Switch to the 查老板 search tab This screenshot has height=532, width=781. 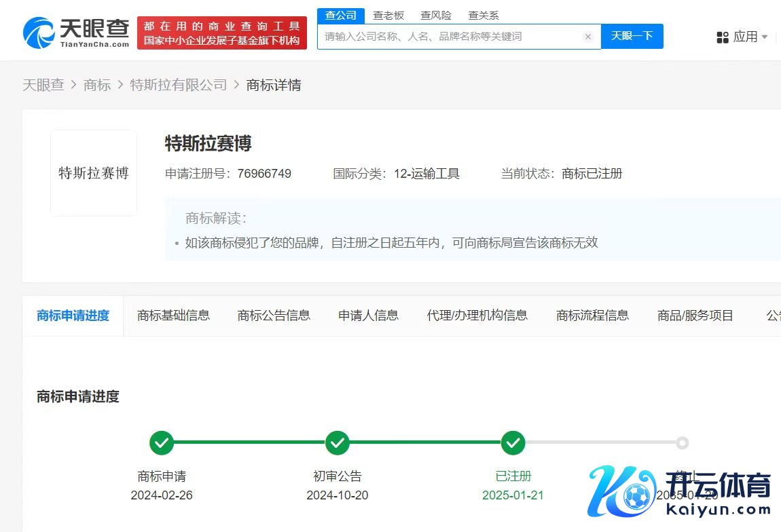(388, 16)
